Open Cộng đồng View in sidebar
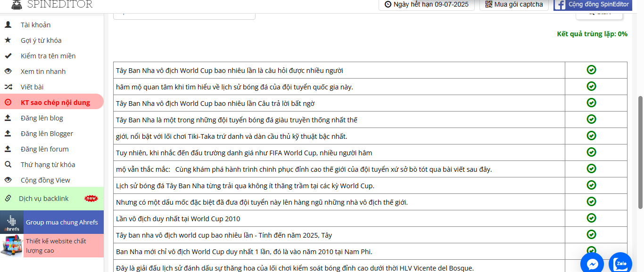644x272 pixels. [x=52, y=180]
